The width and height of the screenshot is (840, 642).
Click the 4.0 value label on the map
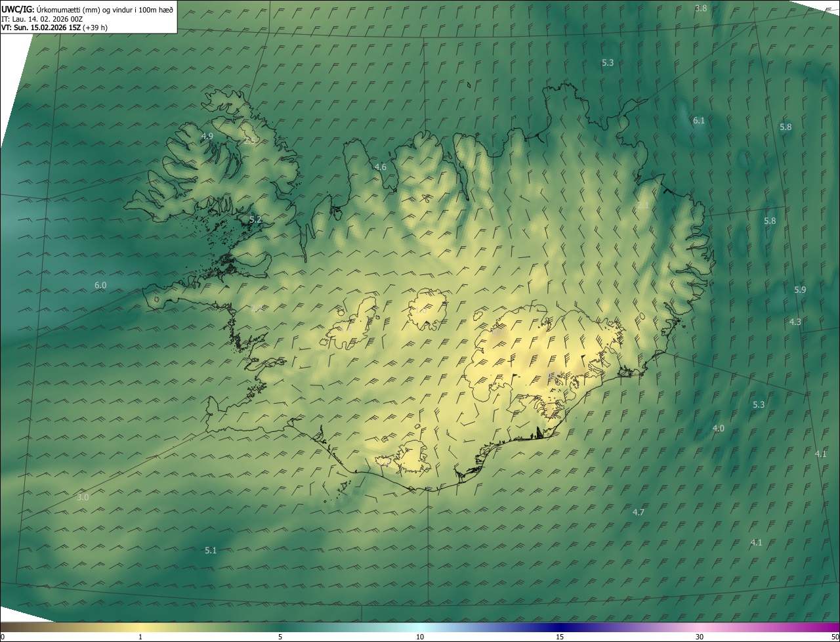(719, 428)
